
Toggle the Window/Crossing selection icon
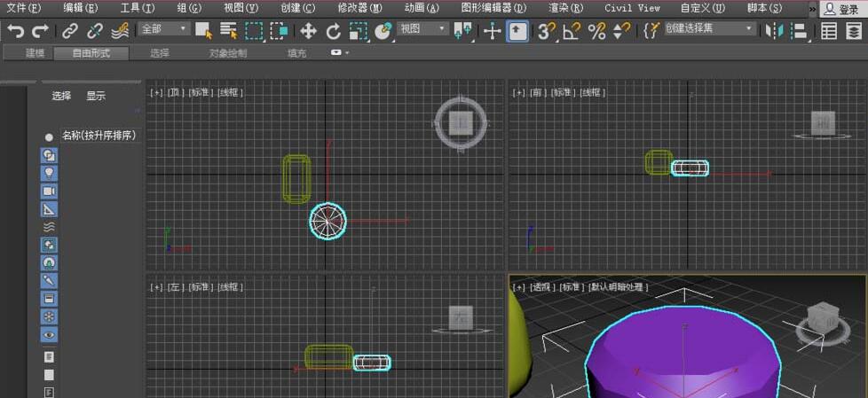pos(279,32)
